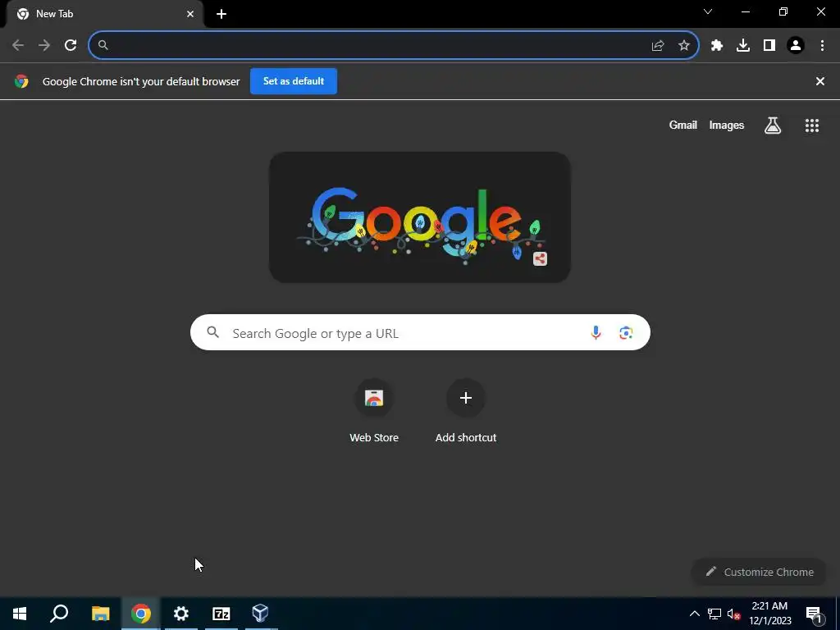Share the doodle via share icon
840x630 pixels.
pyautogui.click(x=540, y=258)
